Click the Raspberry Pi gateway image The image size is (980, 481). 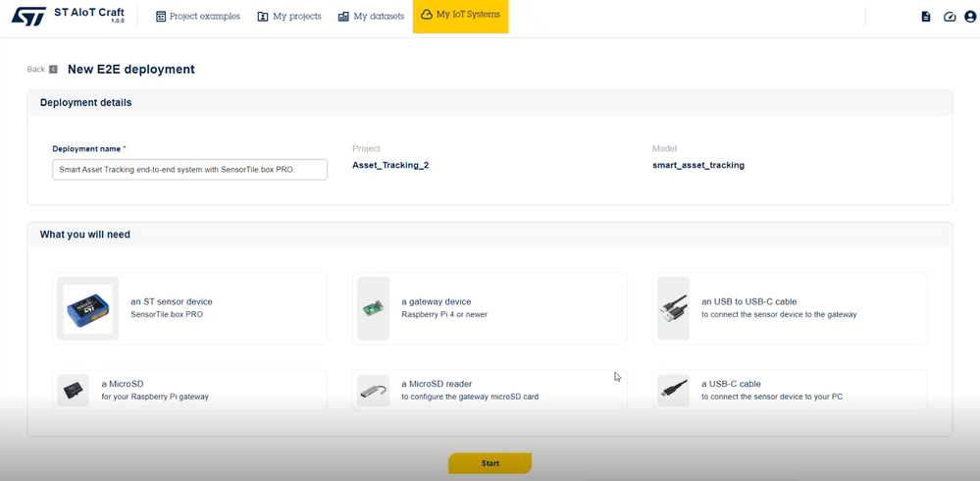point(373,308)
